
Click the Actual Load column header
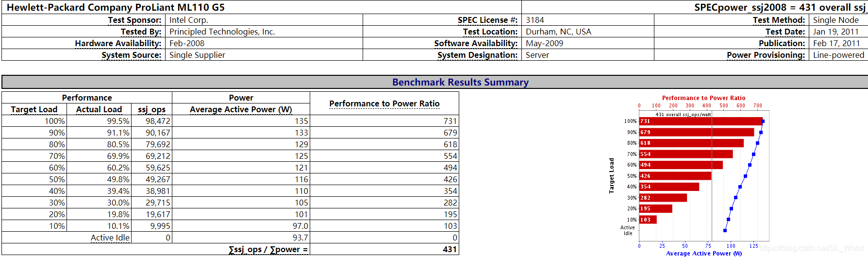click(99, 109)
